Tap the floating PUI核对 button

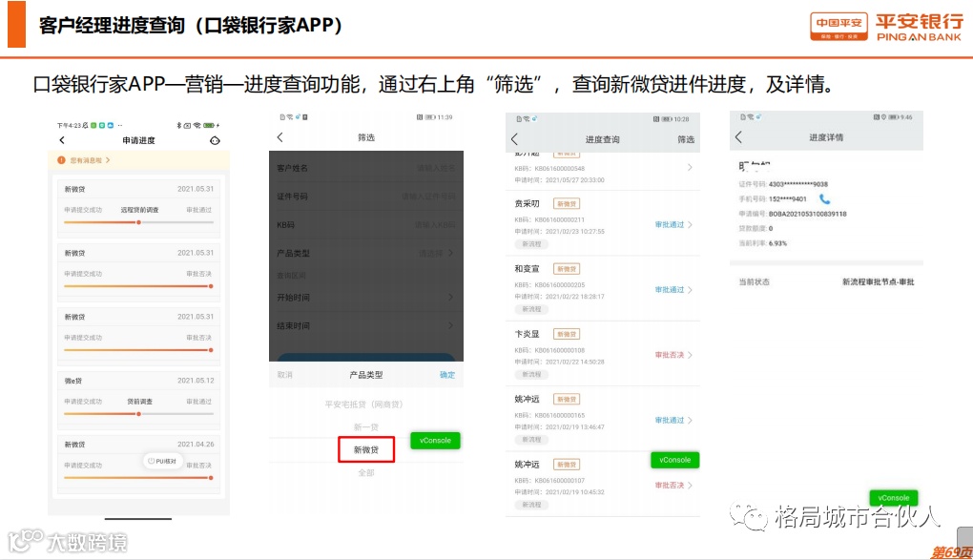(x=162, y=462)
